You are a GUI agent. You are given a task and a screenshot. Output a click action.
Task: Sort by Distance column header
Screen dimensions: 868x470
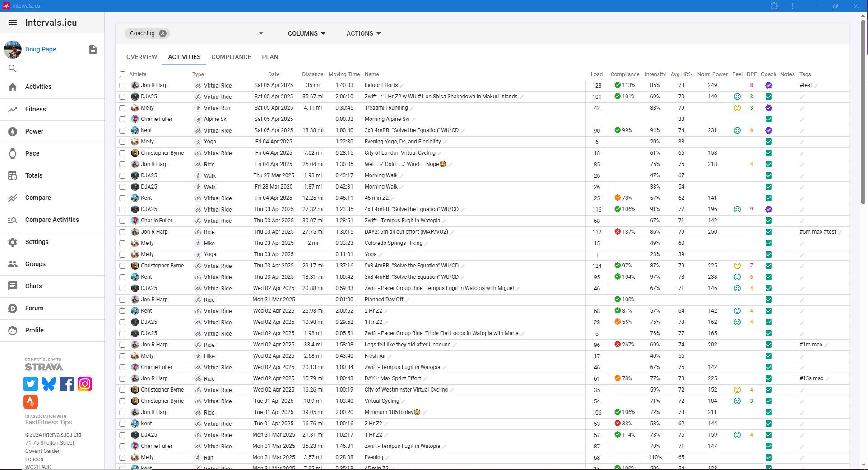pyautogui.click(x=312, y=74)
